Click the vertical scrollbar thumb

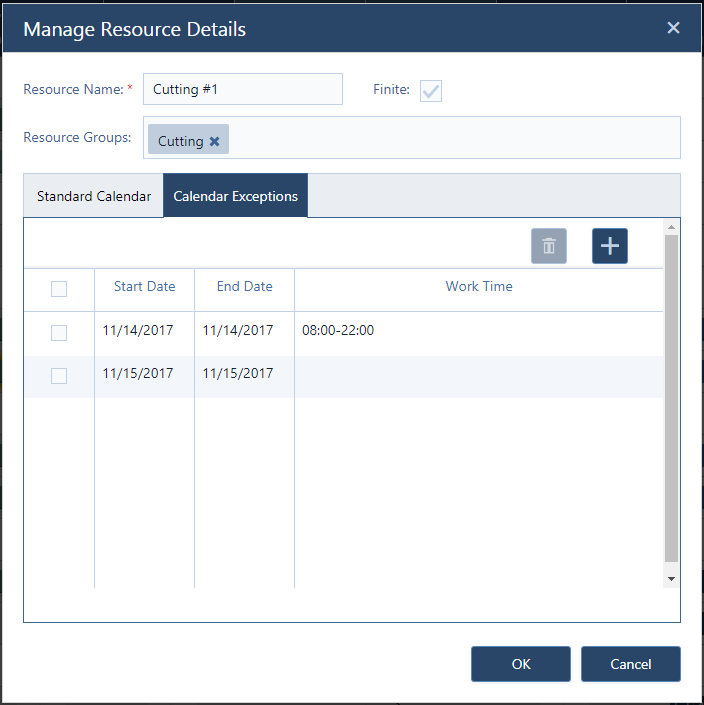coord(671,400)
